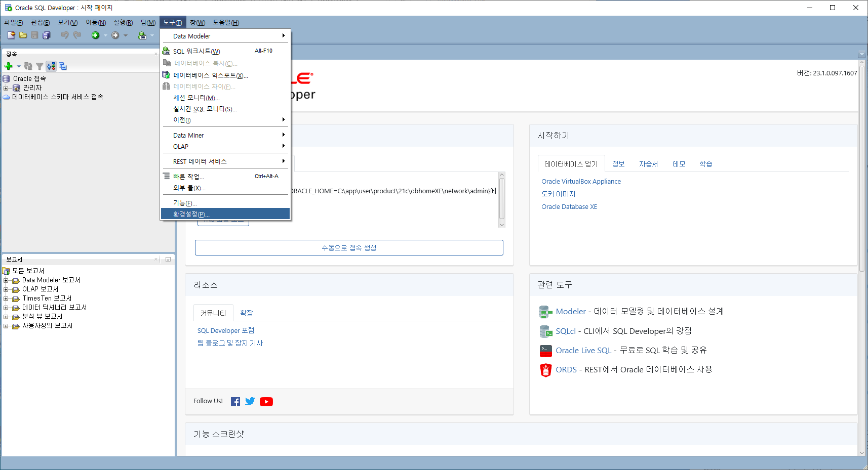Open the 파일(F) menu
Screen dimensions: 868x470
tap(14, 22)
